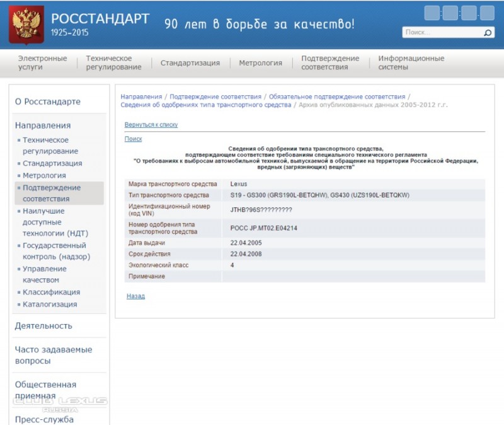Viewport: 504px width, 425px height.
Task: Open Информационные системы top menu
Action: tap(411, 62)
